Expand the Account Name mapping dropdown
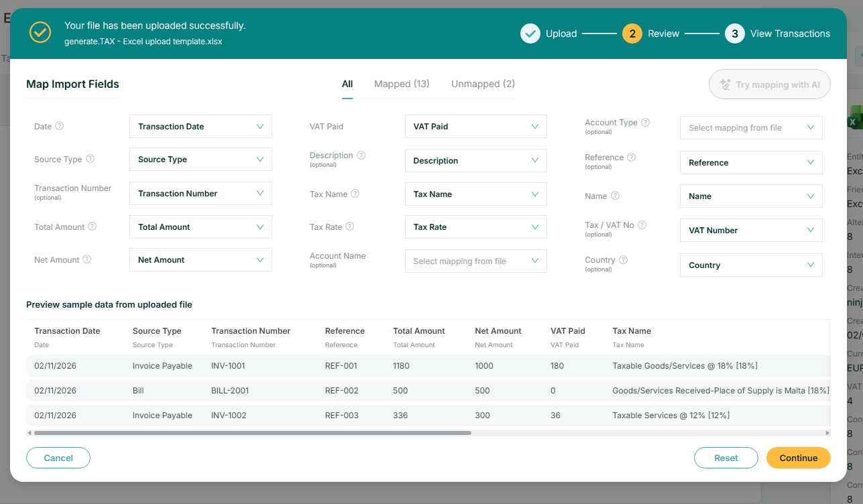The height and width of the screenshot is (504, 863). (475, 261)
